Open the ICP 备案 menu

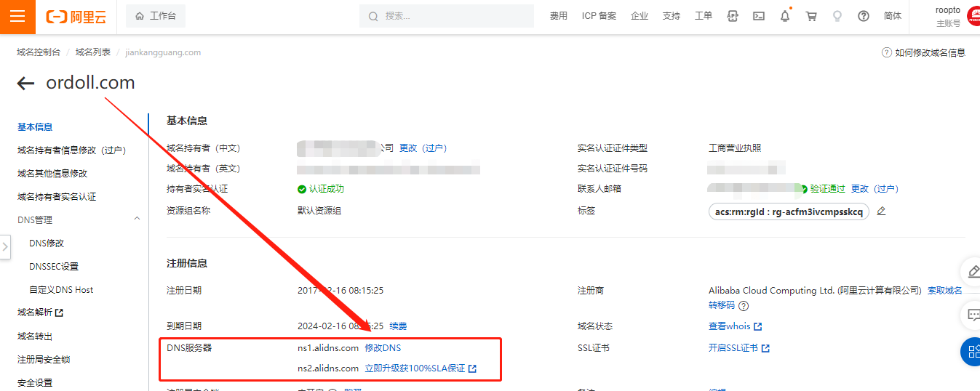[599, 16]
